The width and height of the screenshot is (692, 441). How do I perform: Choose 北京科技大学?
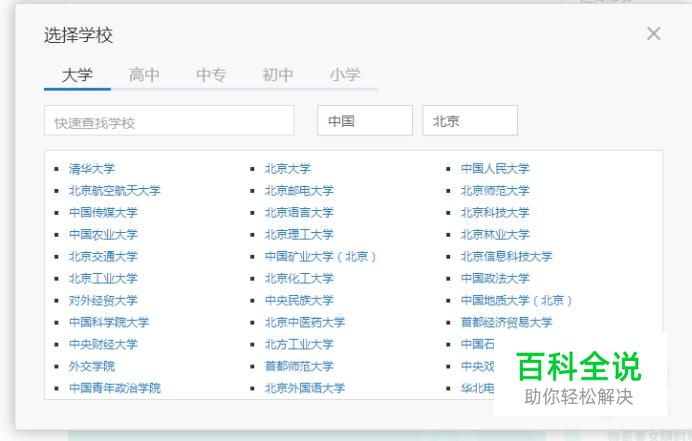495,212
